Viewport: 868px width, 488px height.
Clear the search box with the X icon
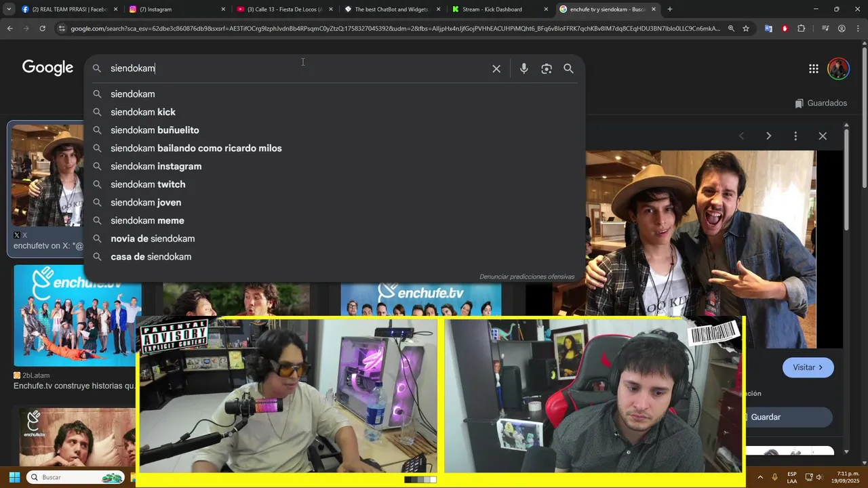click(x=496, y=68)
